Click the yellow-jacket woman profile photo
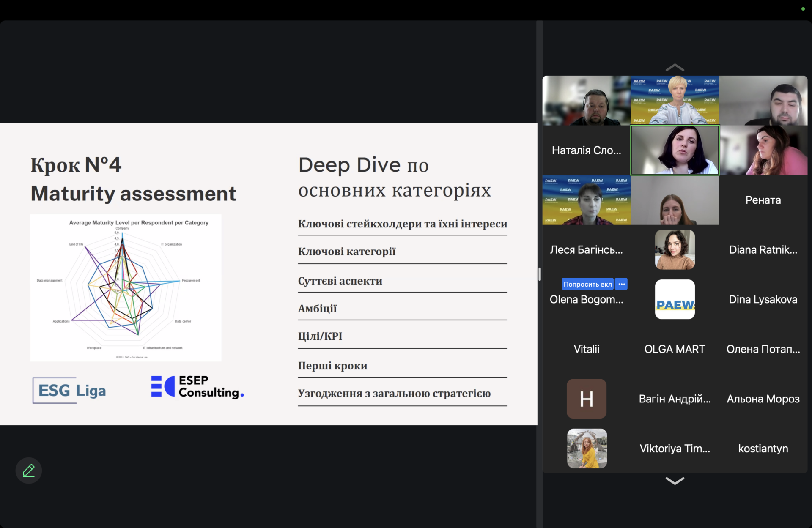 587,449
